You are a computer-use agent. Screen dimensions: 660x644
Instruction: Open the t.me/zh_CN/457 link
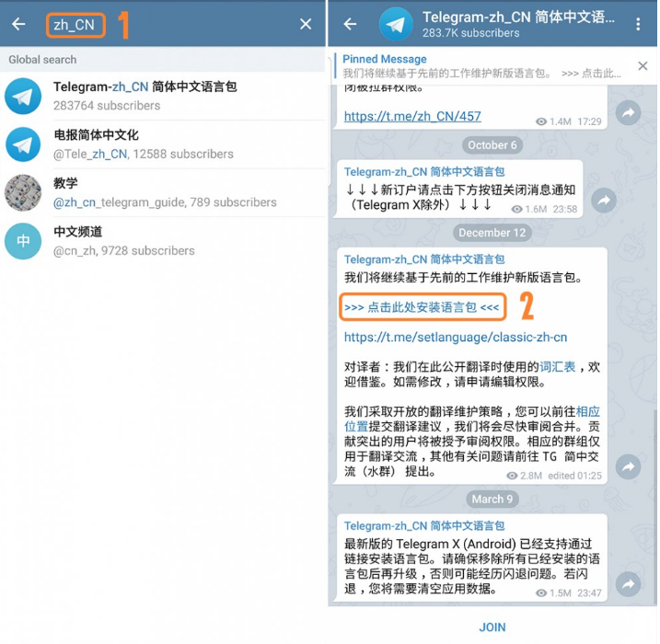[x=412, y=116]
